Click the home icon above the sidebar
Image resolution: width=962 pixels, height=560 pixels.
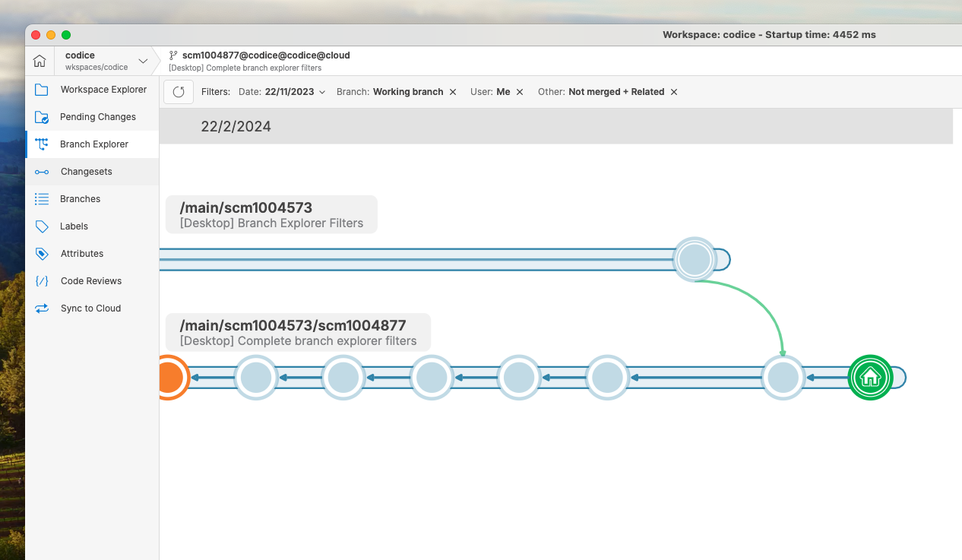point(39,60)
